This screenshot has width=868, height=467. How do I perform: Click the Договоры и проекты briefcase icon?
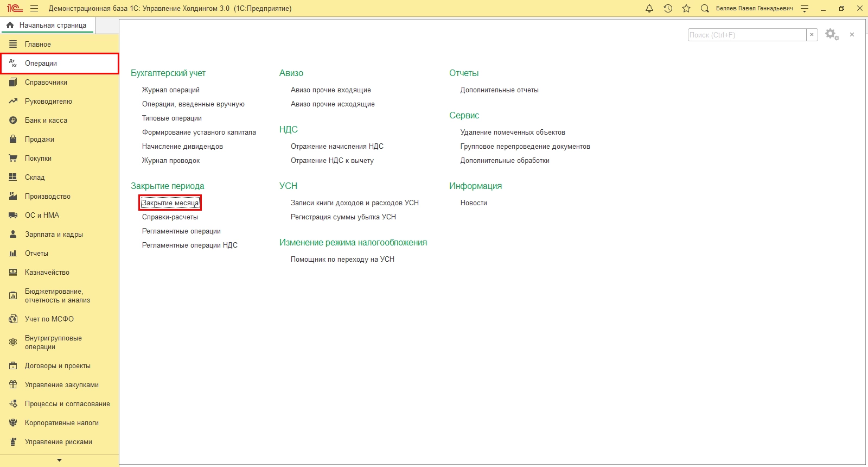coord(13,366)
